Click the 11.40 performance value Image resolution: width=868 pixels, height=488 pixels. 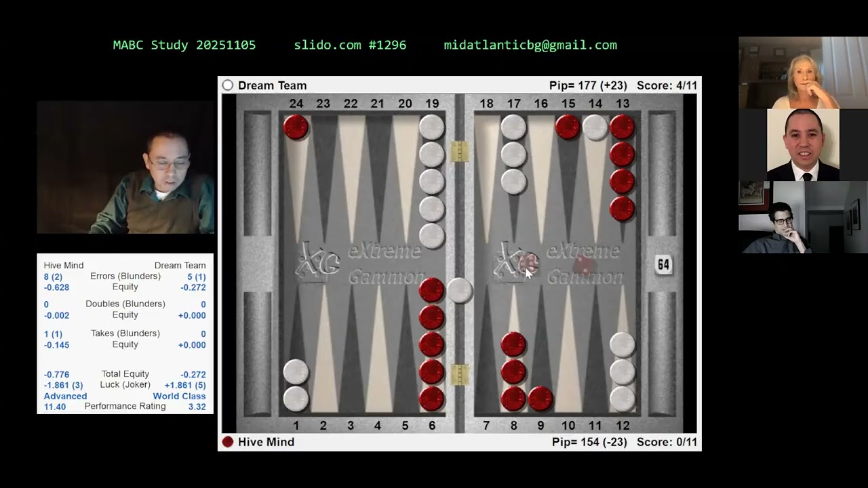[55, 407]
